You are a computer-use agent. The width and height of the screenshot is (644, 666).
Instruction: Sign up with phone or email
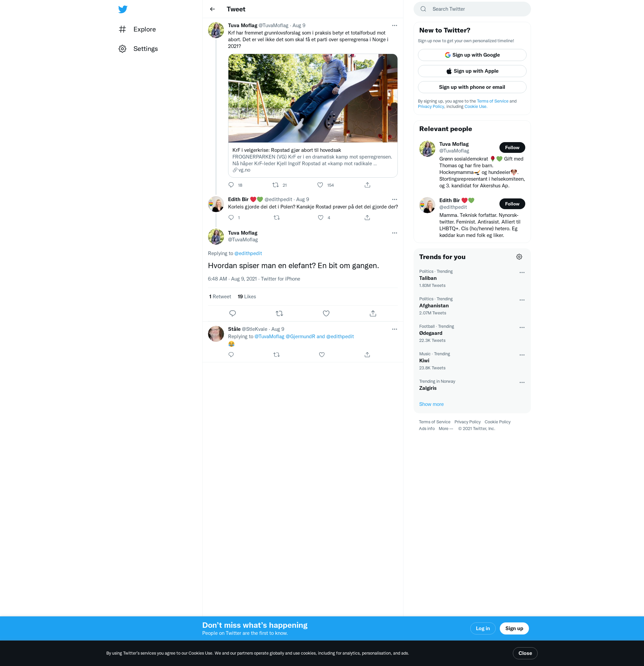pyautogui.click(x=472, y=87)
